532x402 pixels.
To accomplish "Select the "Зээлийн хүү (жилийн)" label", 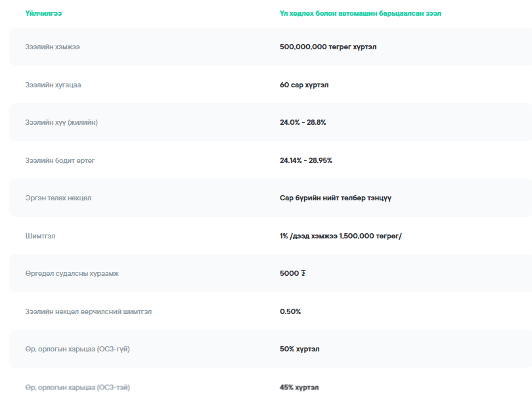I will point(62,122).
